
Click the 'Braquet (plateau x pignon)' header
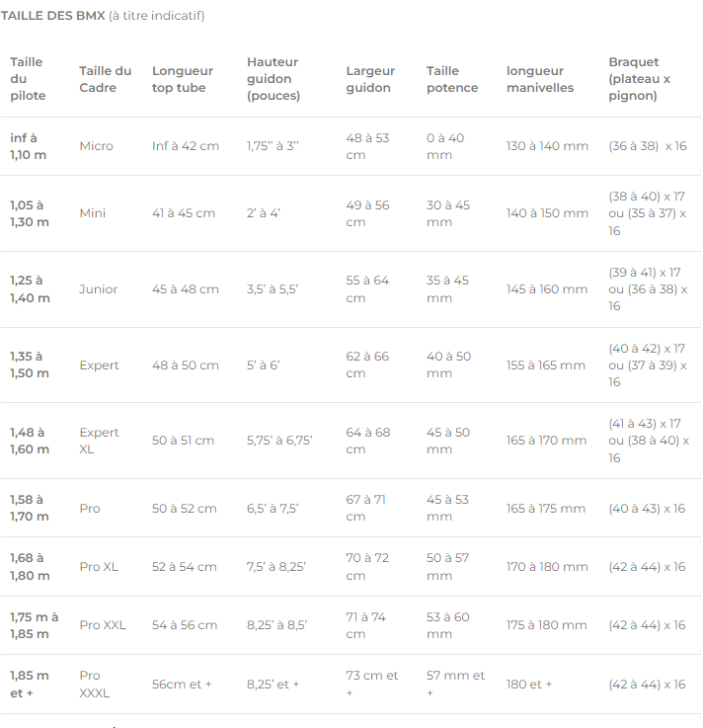pyautogui.click(x=638, y=79)
